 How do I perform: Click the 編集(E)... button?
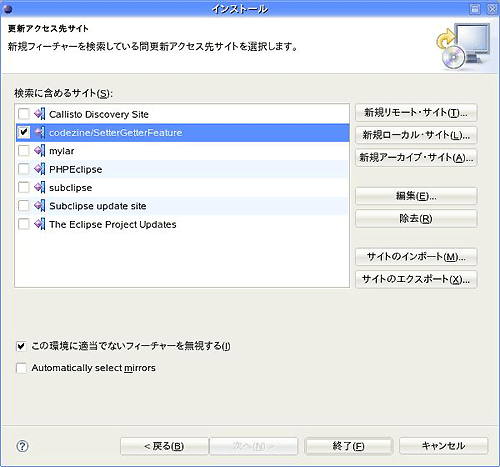point(416,196)
